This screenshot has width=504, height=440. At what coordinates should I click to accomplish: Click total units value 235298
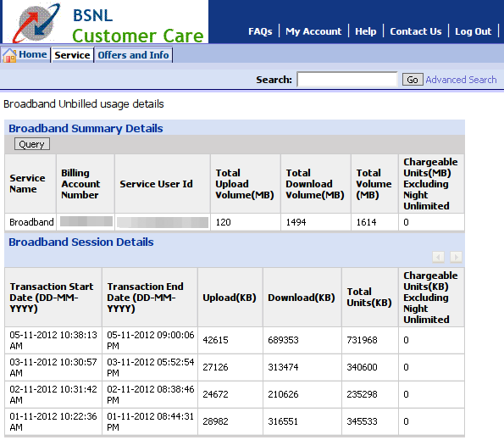pos(362,394)
